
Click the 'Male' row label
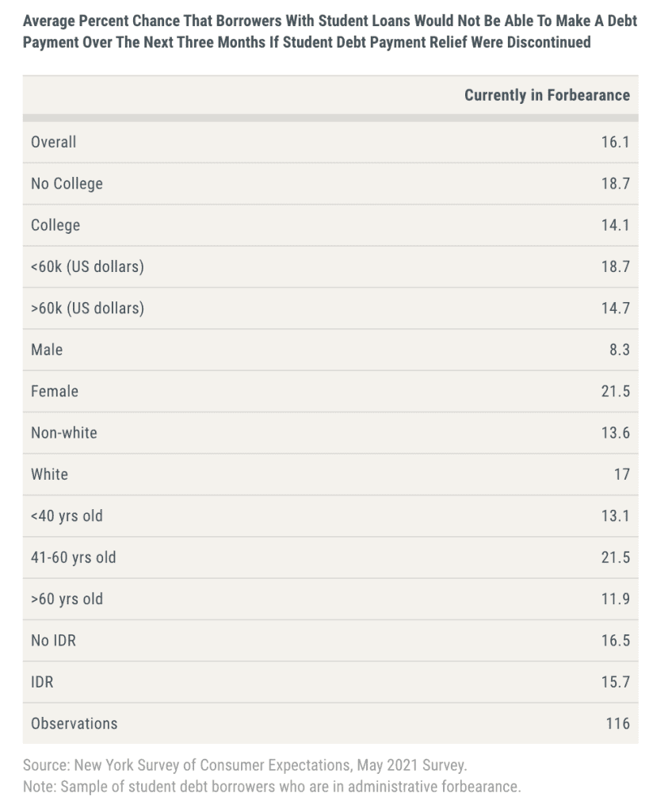[47, 350]
